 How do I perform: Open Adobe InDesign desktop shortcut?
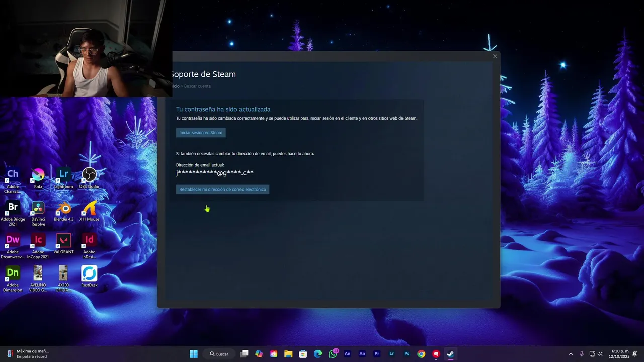point(89,246)
